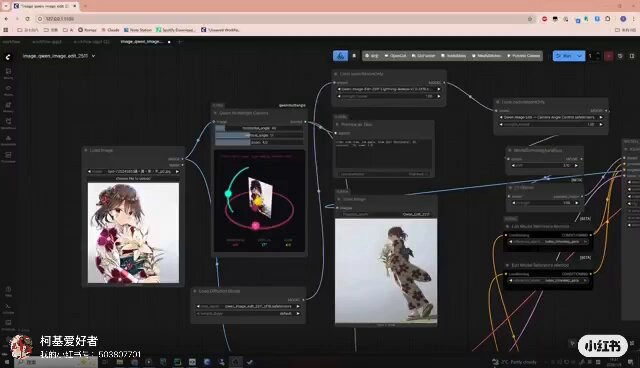This screenshot has height=368, width=640.
Task: Expand the Run button dropdown arrow
Action: tap(580, 56)
